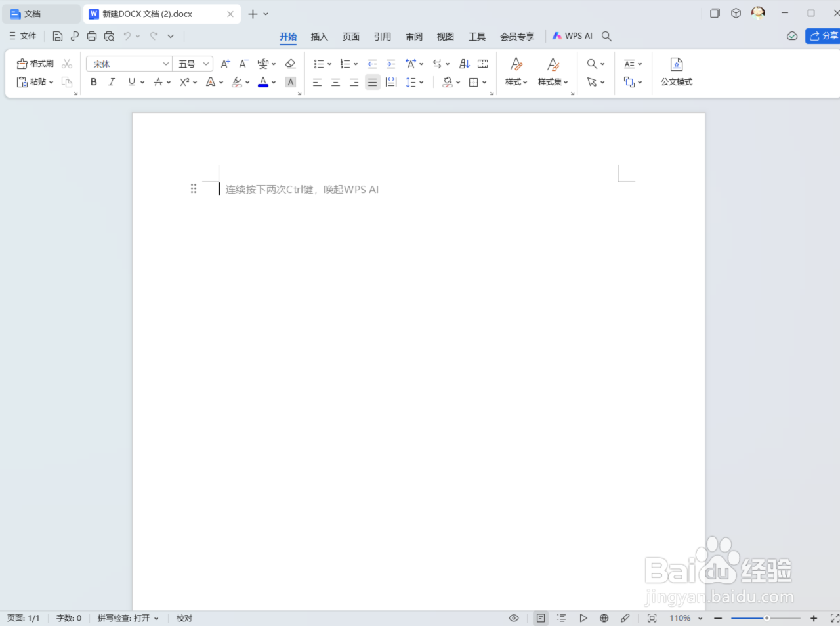840x626 pixels.
Task: Click the Cut scissors icon
Action: click(67, 64)
